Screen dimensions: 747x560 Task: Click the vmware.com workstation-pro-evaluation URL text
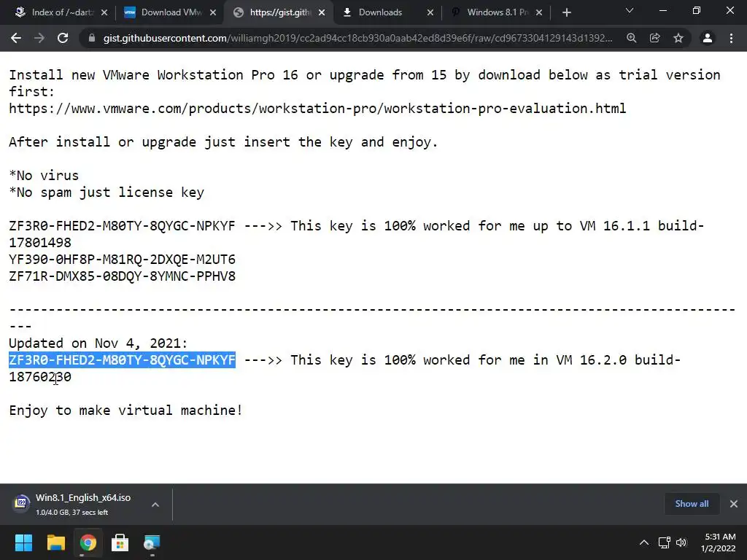click(x=317, y=109)
